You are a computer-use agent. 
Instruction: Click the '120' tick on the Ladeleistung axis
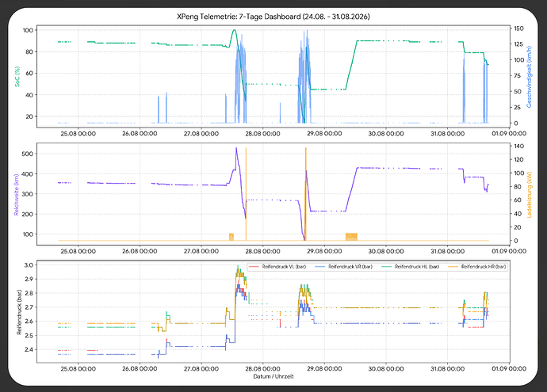pyautogui.click(x=518, y=160)
